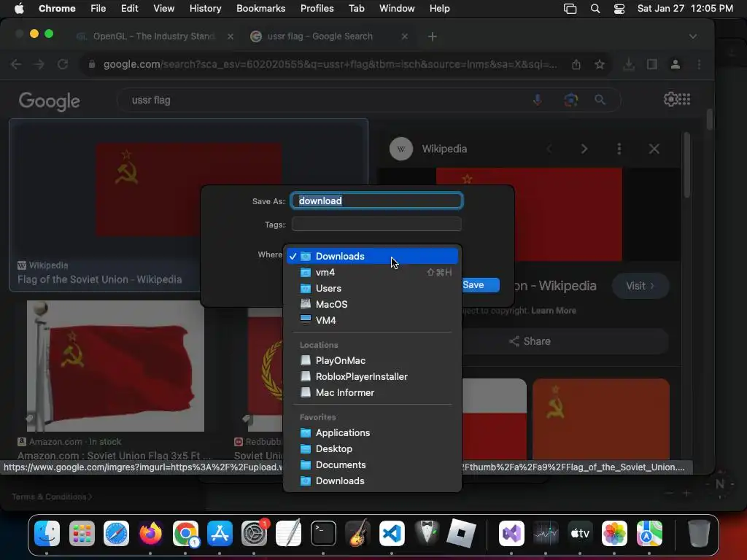Open Launchpad from the Dock

click(x=82, y=533)
